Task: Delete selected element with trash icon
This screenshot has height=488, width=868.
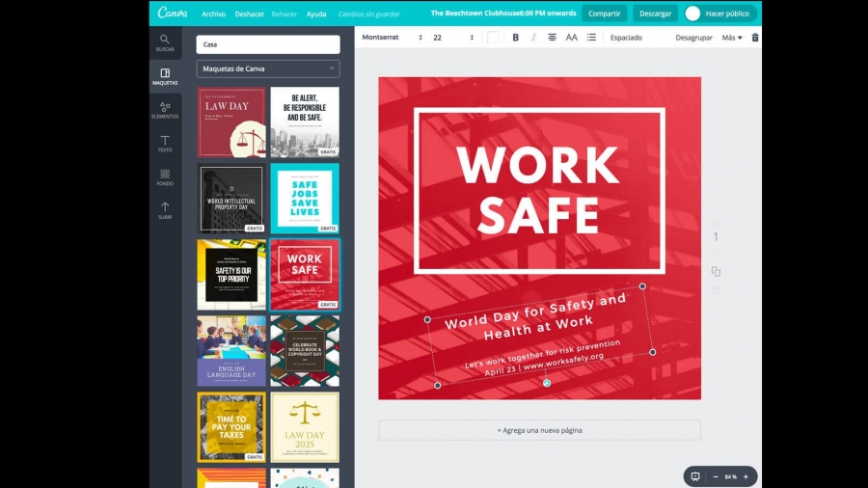Action: click(x=755, y=38)
